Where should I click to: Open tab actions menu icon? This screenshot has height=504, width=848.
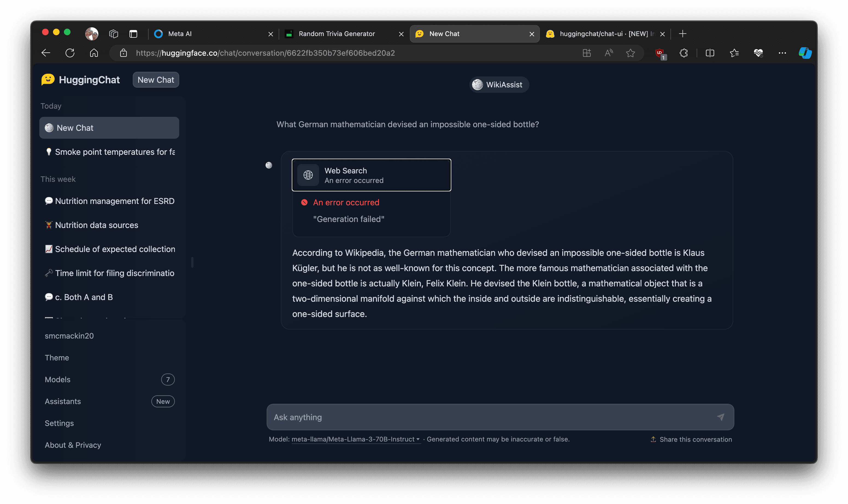pos(133,34)
